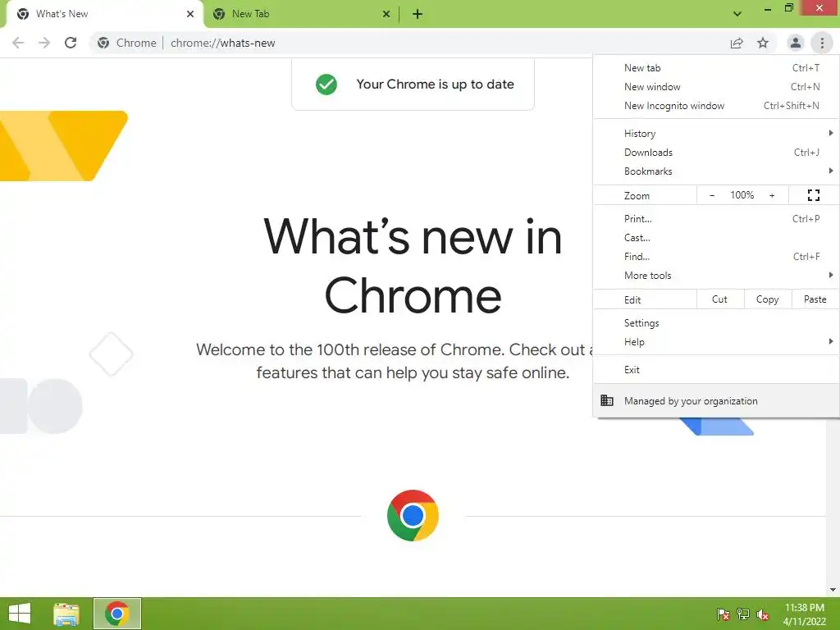The height and width of the screenshot is (630, 840).
Task: Click the Copy button in Edit row
Action: pyautogui.click(x=767, y=299)
